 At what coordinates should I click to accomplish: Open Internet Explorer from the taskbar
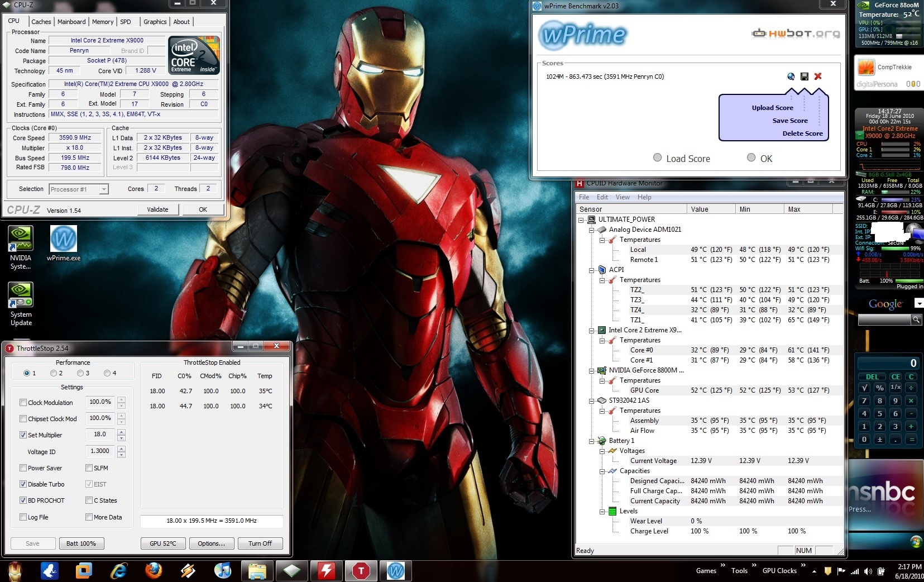(x=119, y=570)
